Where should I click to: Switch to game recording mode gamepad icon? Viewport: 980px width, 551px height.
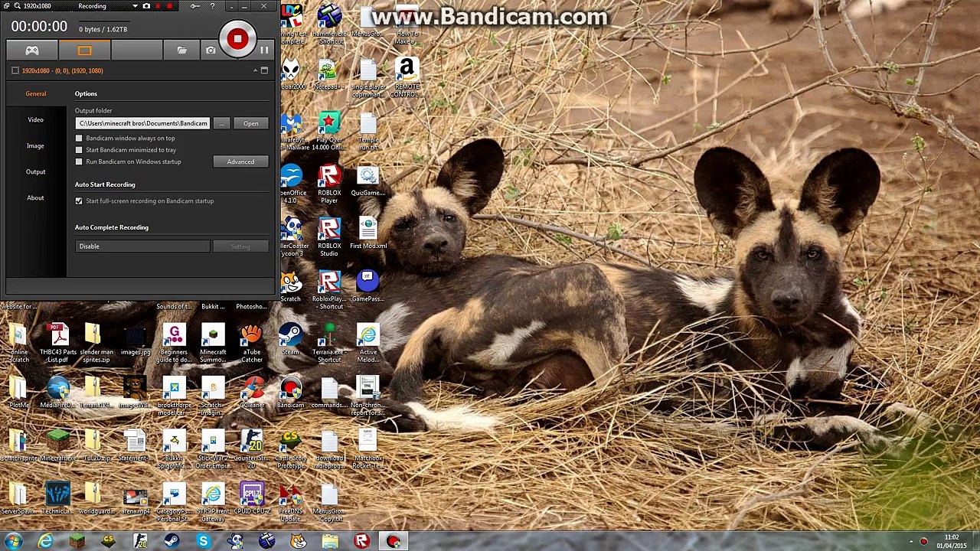[x=32, y=51]
